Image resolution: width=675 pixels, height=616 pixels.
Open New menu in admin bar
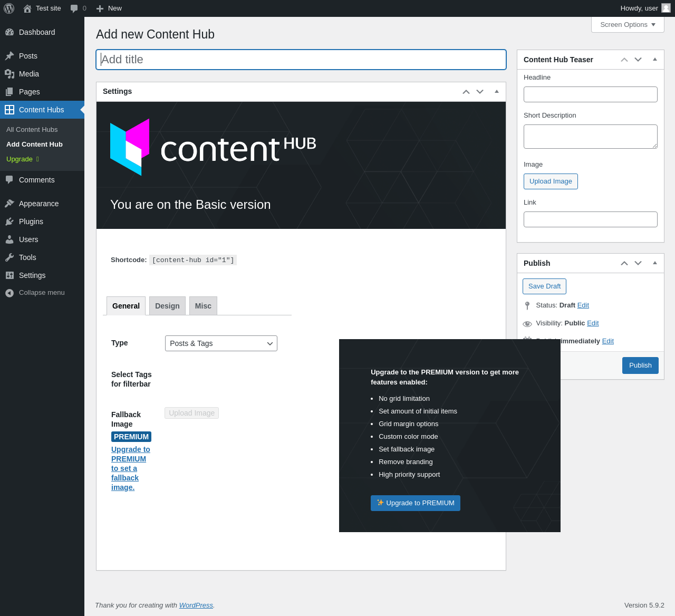pos(109,8)
